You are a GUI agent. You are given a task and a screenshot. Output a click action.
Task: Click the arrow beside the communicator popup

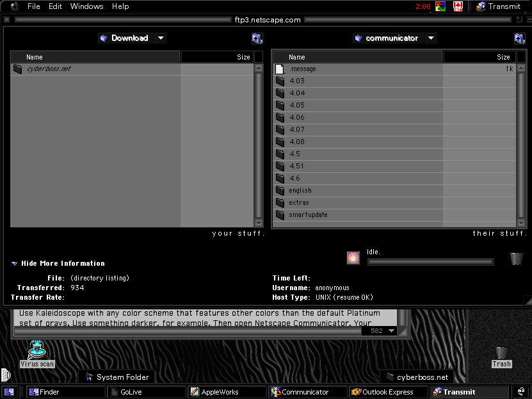tap(431, 38)
